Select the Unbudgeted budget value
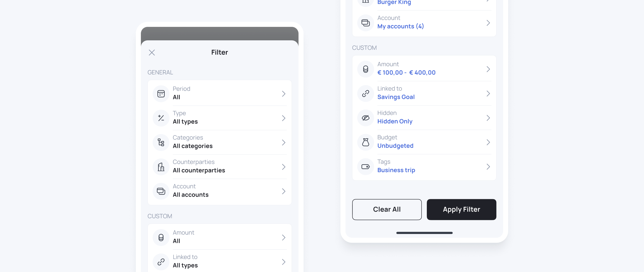The width and height of the screenshot is (644, 272). (x=395, y=146)
